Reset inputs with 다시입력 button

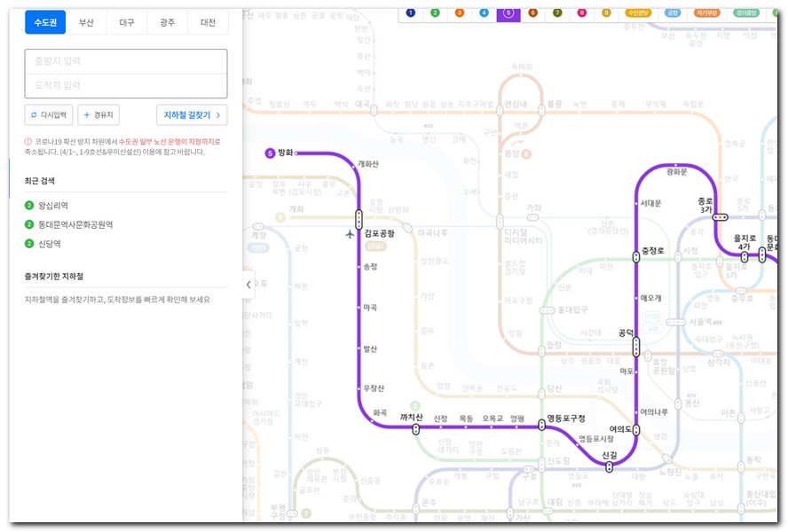[x=48, y=114]
